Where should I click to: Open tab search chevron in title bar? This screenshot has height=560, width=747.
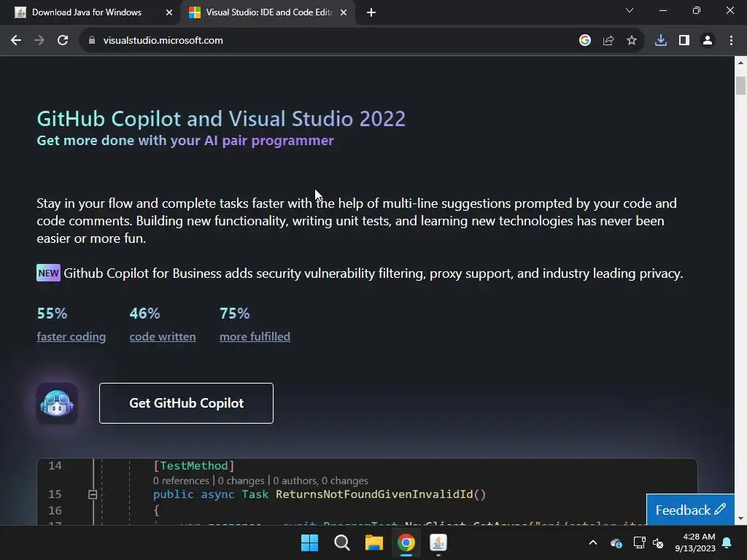[630, 10]
